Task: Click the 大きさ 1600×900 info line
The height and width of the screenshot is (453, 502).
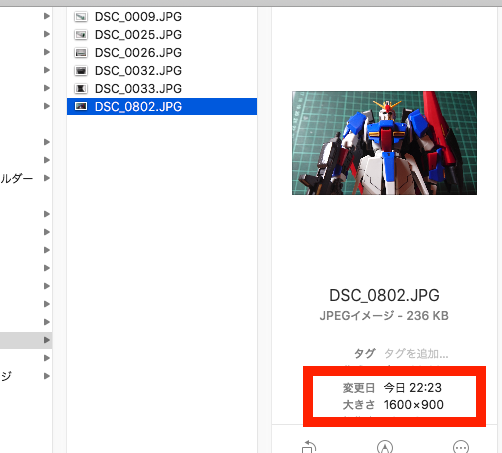Action: (393, 405)
